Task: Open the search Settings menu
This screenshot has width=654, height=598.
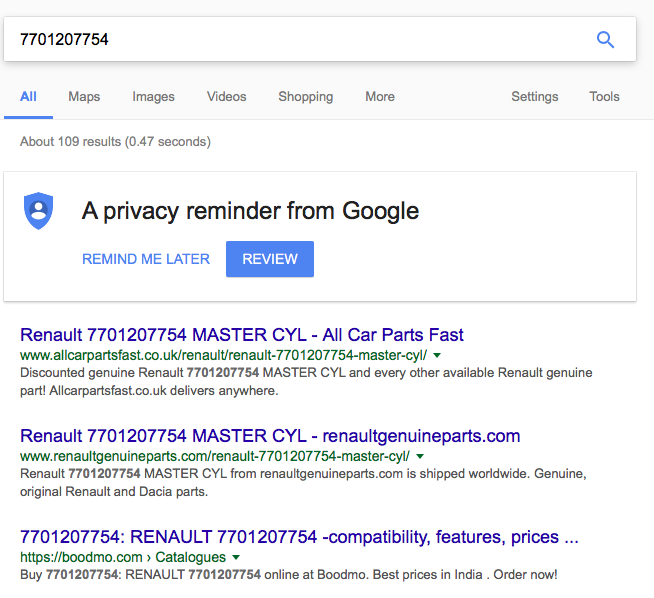Action: (x=535, y=97)
